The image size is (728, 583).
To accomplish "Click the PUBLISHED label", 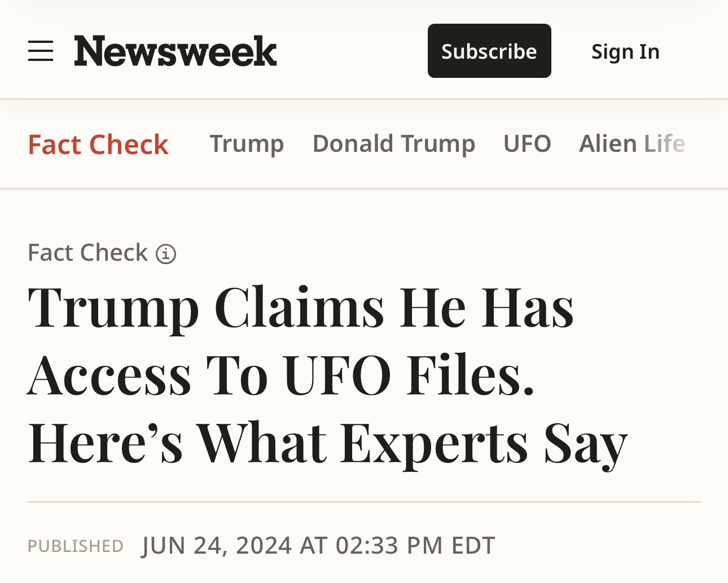I will click(76, 546).
